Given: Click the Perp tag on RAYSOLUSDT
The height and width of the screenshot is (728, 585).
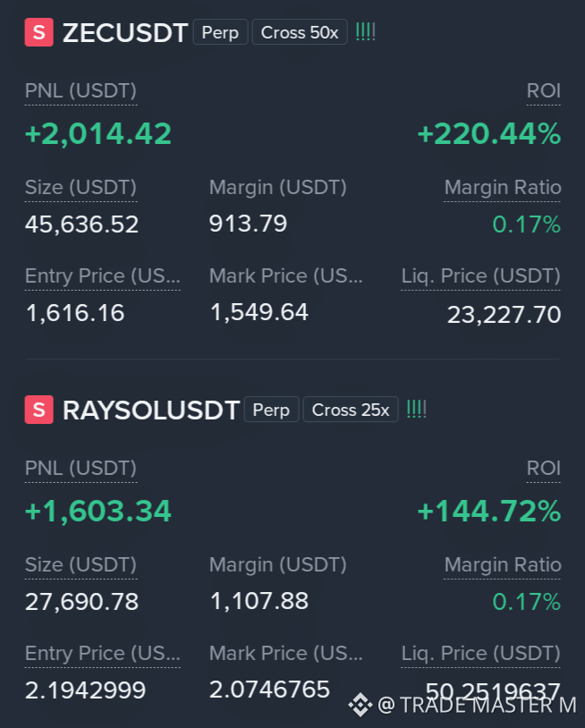Looking at the screenshot, I should (271, 410).
